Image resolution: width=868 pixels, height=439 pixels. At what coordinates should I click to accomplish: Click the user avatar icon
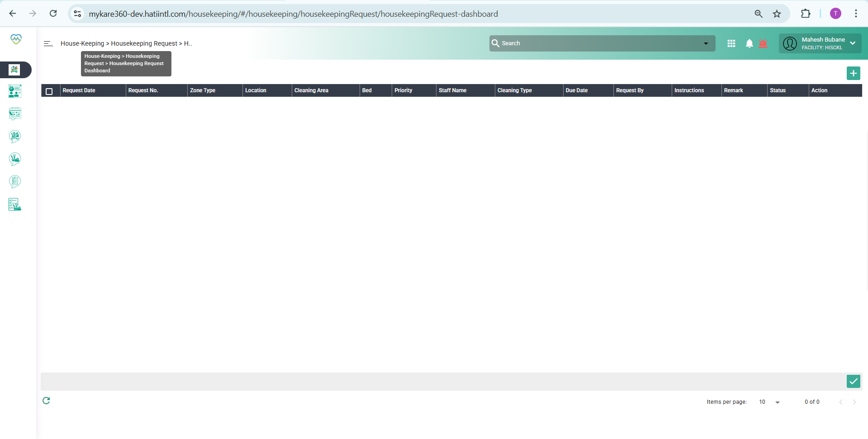(790, 43)
